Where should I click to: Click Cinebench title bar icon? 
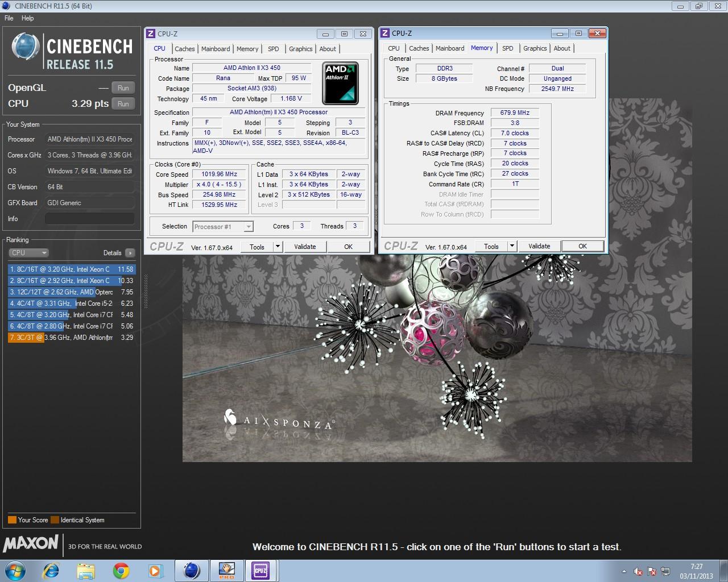pyautogui.click(x=7, y=6)
